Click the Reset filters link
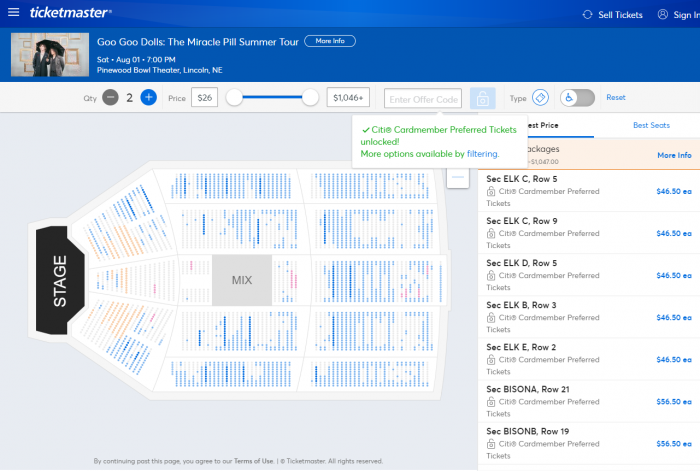 (x=616, y=98)
